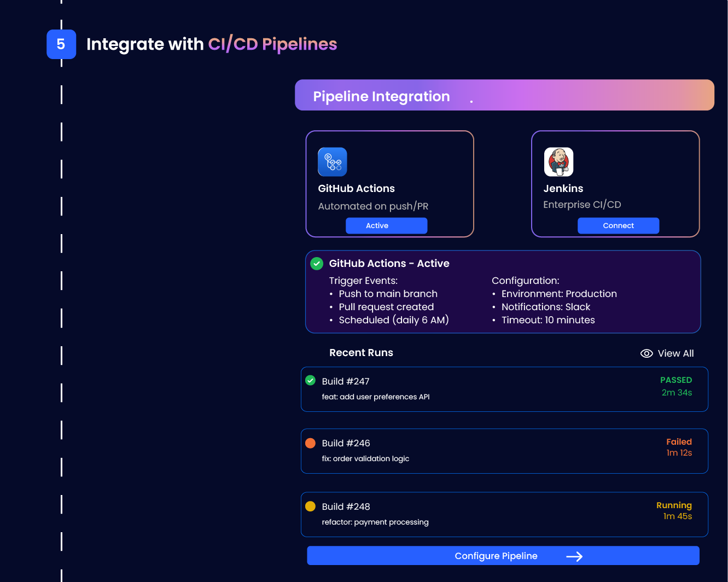Viewport: 728px width, 582px height.
Task: Click the 1m 12s duration text
Action: (x=679, y=453)
